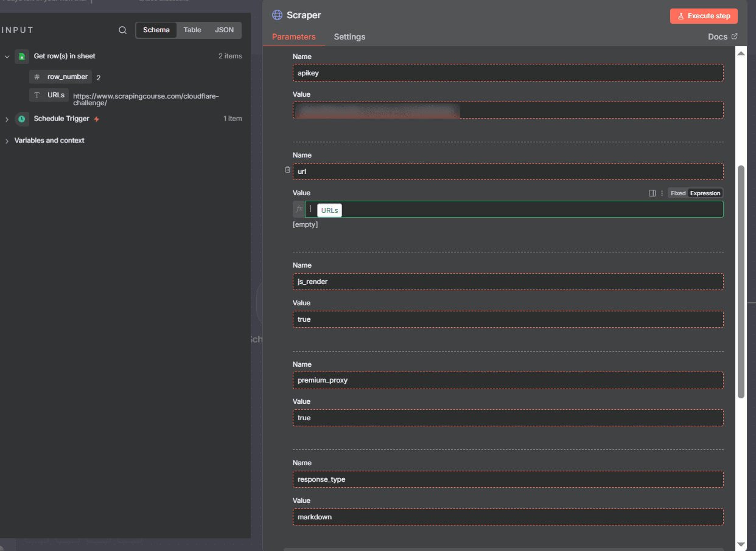Open the three-dot options for the url value
The height and width of the screenshot is (551, 756).
click(662, 193)
